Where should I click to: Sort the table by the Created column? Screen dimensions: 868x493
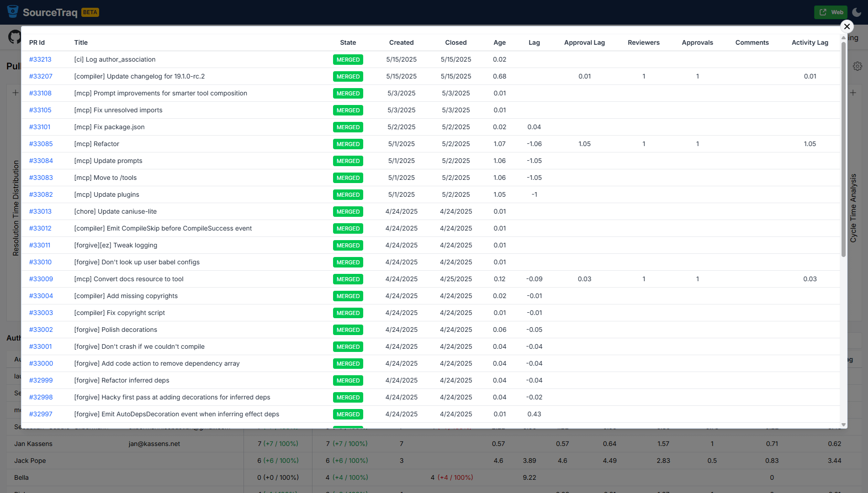401,42
